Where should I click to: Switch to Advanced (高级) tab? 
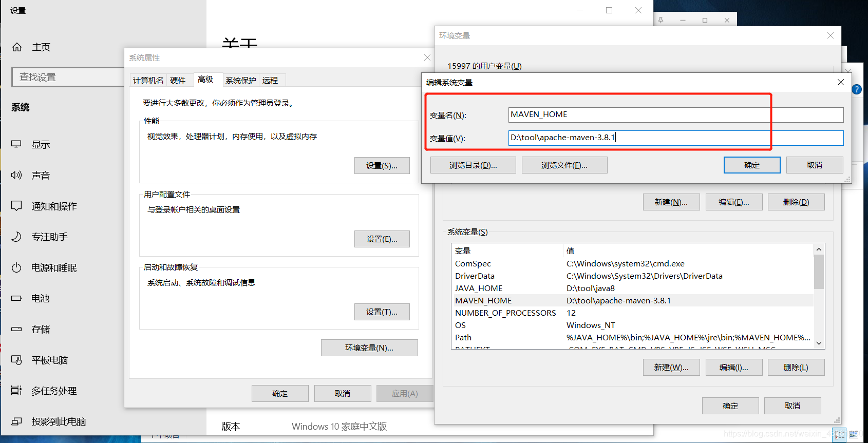(205, 79)
